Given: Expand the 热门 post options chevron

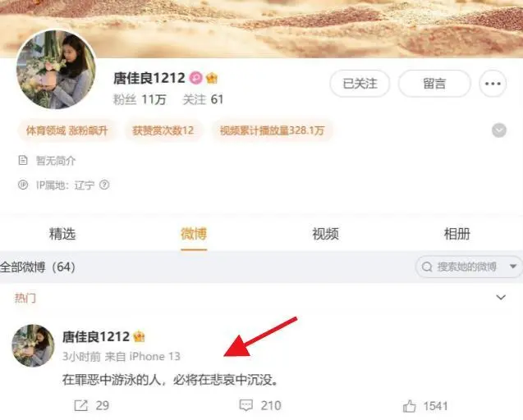Looking at the screenshot, I should coord(501,297).
